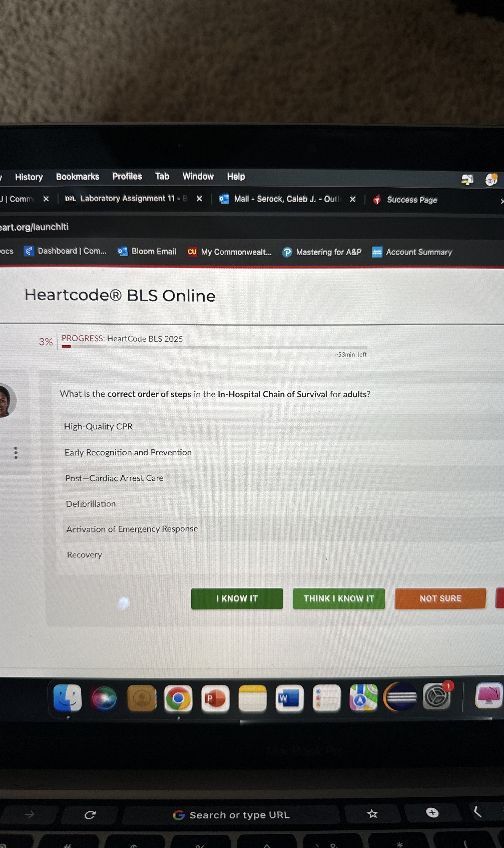Click the screen mirroring icon in menu bar
Image resolution: width=504 pixels, height=848 pixels.
click(x=467, y=179)
